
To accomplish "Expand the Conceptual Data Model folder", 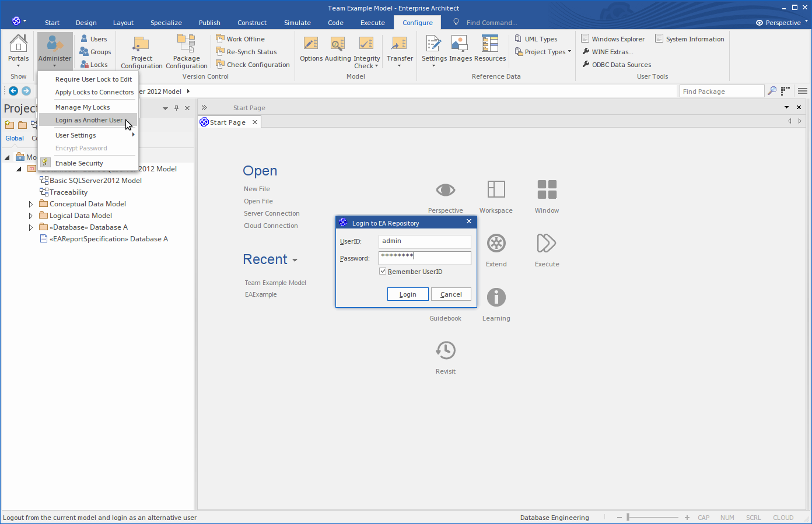I will click(31, 204).
